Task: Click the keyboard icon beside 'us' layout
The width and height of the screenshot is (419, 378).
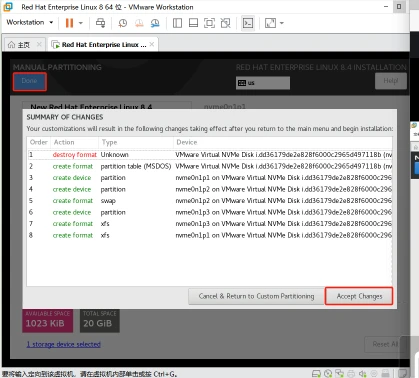Action: click(242, 83)
